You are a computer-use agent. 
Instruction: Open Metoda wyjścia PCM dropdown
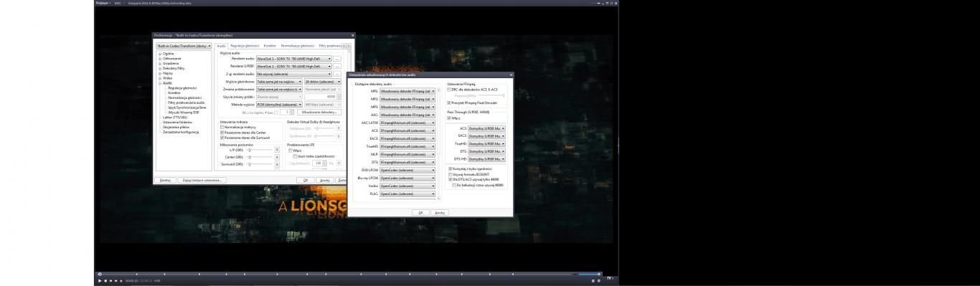tap(279, 105)
